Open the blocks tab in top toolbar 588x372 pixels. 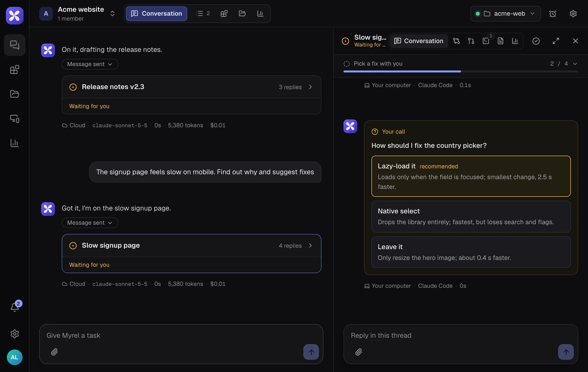[224, 13]
